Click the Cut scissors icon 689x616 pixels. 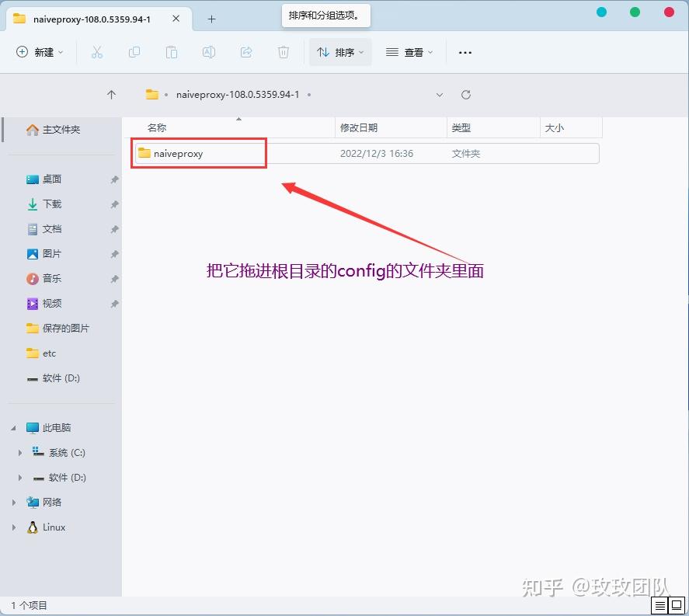pyautogui.click(x=96, y=52)
